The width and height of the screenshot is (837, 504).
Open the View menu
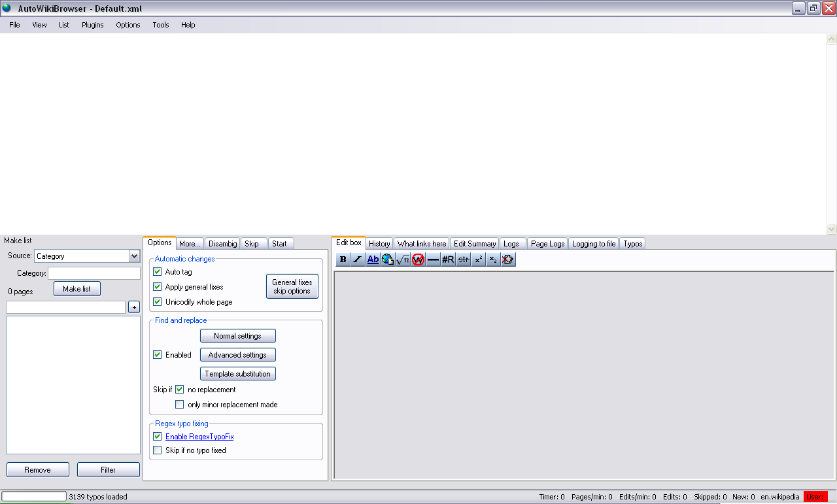pyautogui.click(x=39, y=25)
